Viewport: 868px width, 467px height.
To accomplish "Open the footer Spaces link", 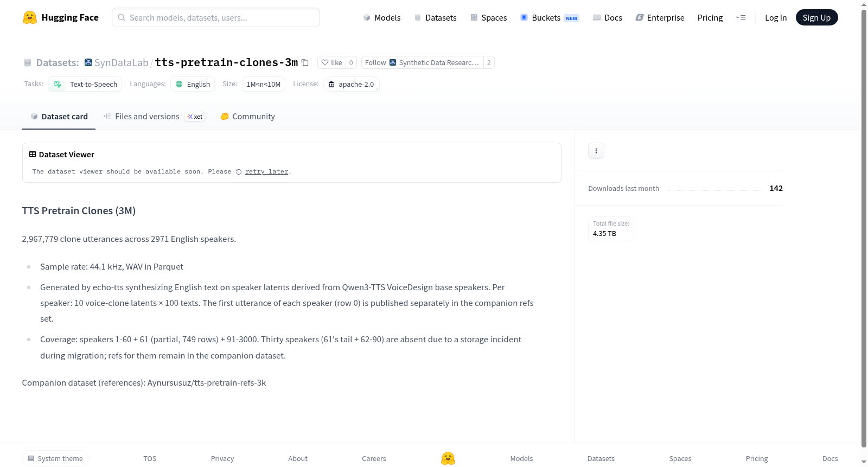I will [x=680, y=458].
